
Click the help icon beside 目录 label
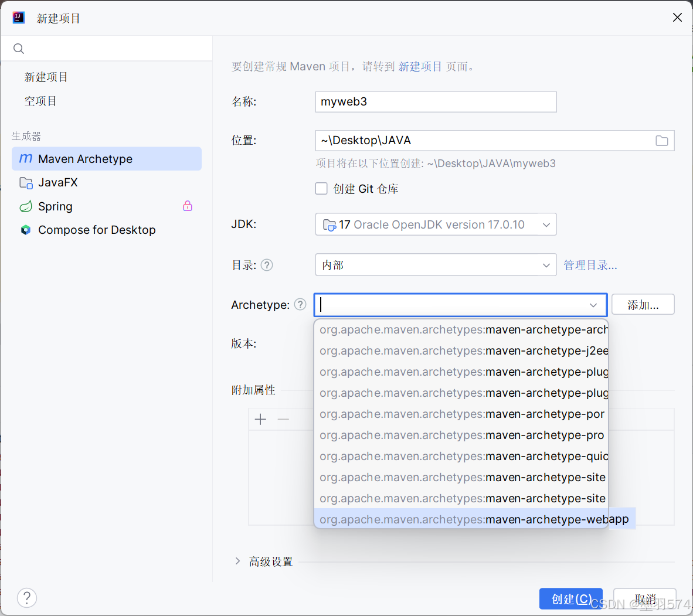pyautogui.click(x=267, y=265)
